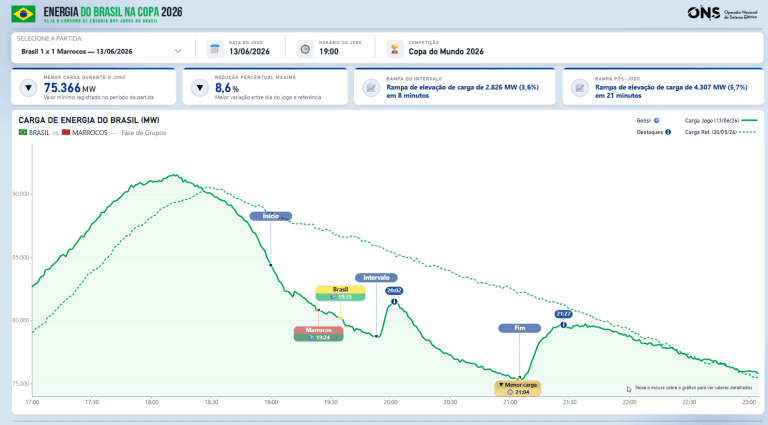Click the 85.000 y-axis label

tap(21, 258)
